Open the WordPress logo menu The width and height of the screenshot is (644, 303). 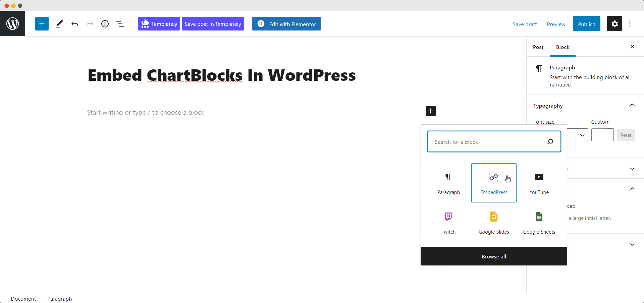pyautogui.click(x=12, y=24)
